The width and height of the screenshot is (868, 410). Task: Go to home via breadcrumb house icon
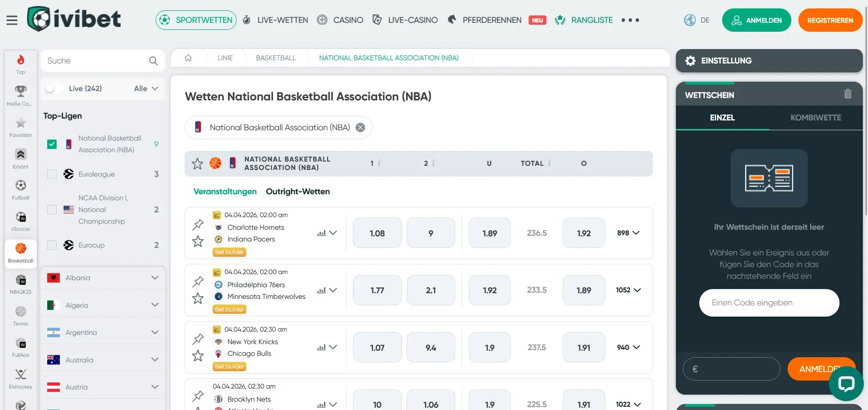tap(188, 58)
